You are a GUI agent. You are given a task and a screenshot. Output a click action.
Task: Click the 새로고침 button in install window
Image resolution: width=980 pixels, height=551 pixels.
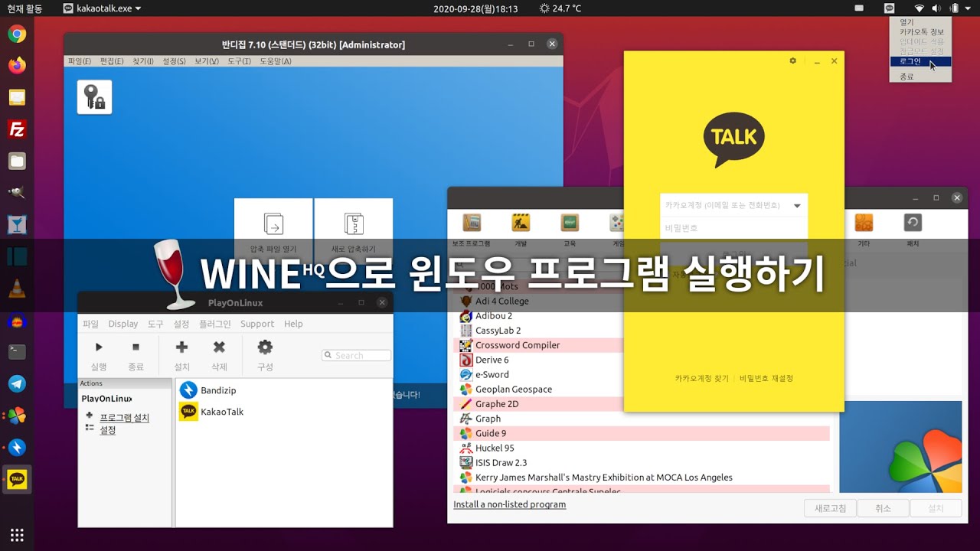click(x=830, y=508)
